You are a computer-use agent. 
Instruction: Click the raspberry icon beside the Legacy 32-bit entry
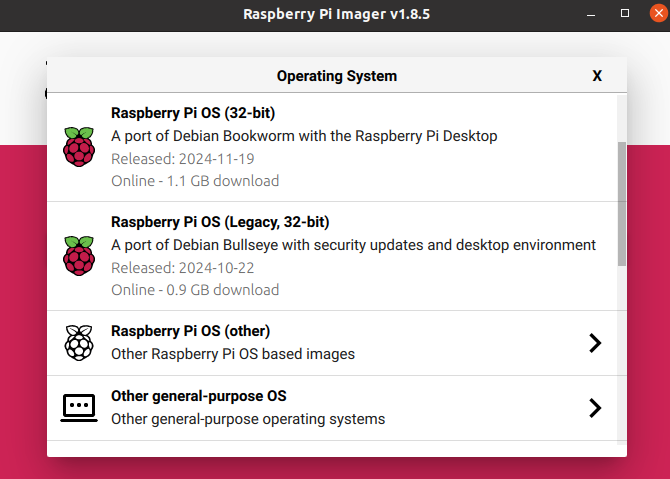pos(79,256)
